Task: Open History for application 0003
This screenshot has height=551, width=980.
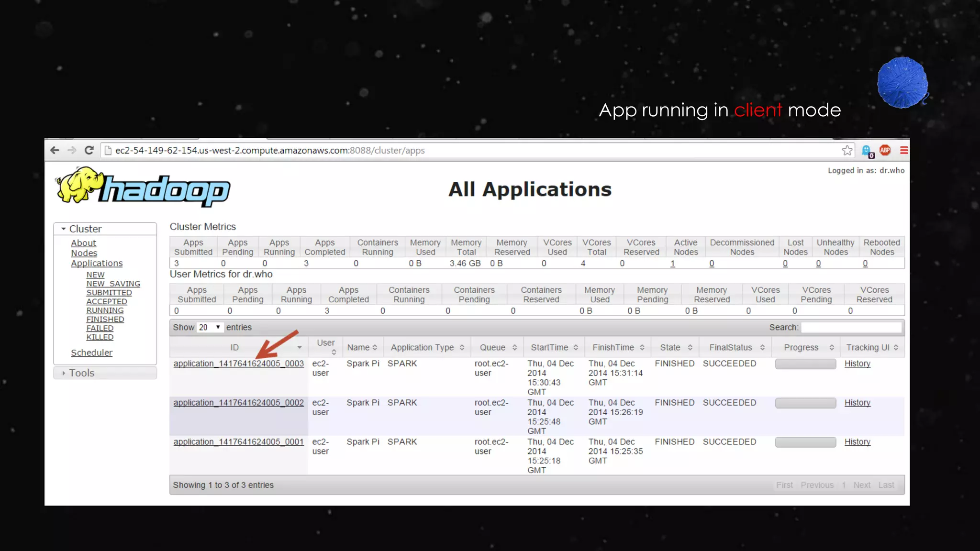Action: tap(857, 364)
